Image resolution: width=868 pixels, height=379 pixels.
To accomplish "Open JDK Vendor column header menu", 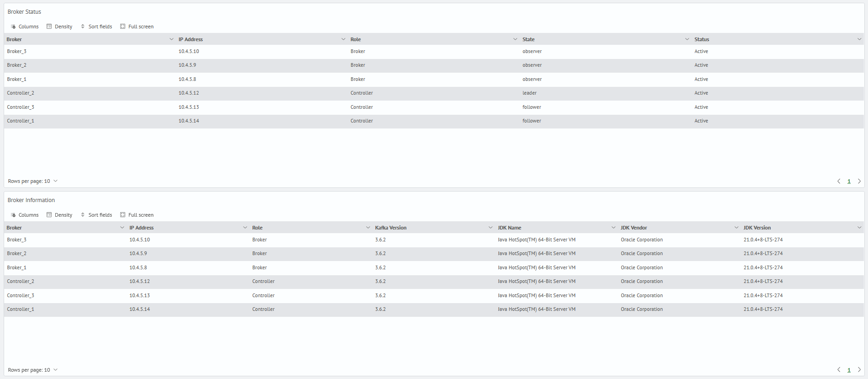I will pos(736,228).
